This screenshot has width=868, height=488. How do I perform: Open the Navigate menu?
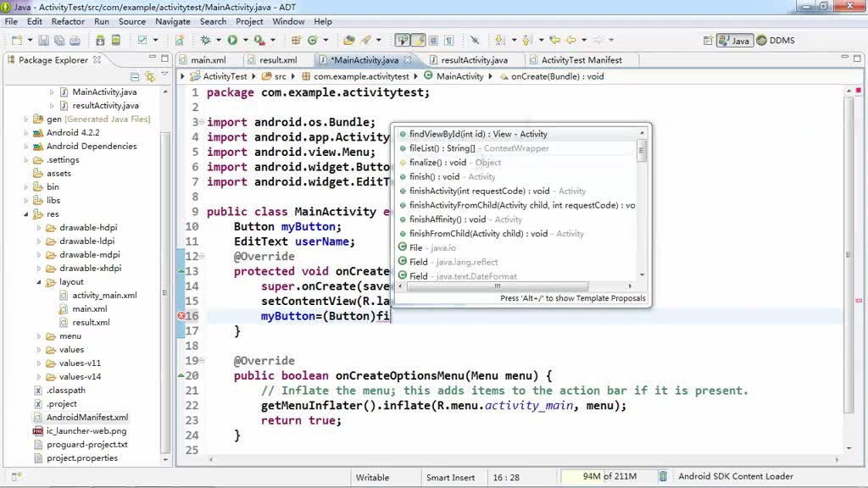173,21
